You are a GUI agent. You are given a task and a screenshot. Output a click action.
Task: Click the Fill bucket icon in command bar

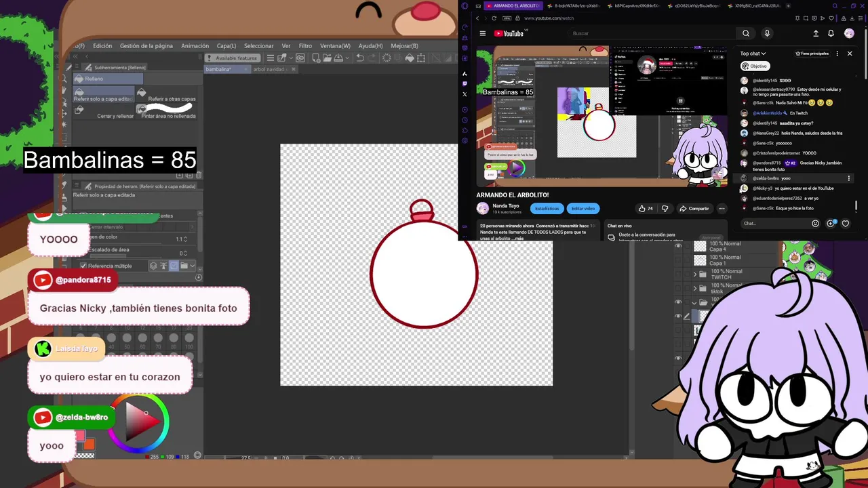click(x=409, y=58)
